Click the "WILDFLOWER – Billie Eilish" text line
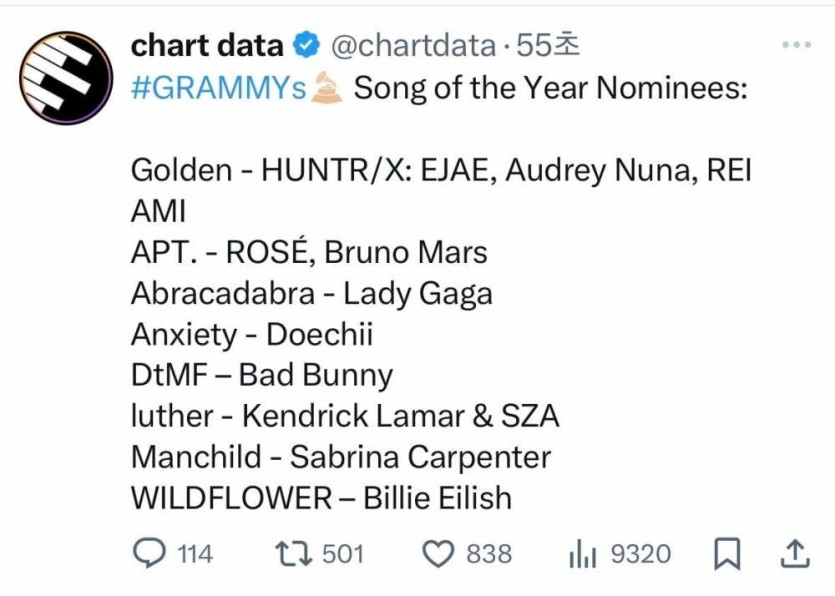Screen dimensions: 835x596 click(321, 497)
